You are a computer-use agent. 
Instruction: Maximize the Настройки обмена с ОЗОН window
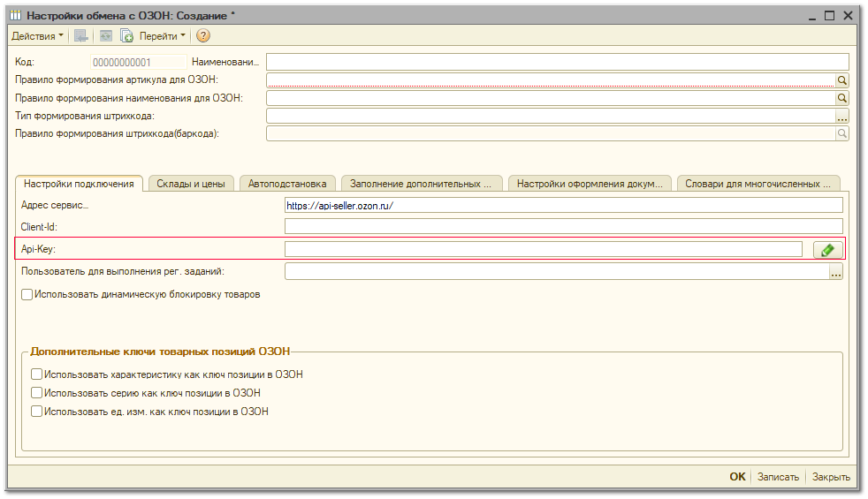pos(829,16)
